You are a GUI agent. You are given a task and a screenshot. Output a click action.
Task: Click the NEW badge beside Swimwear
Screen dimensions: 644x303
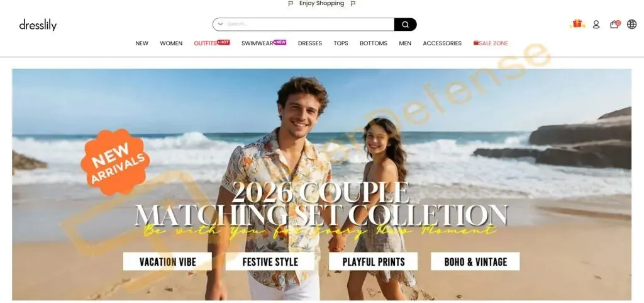pyautogui.click(x=280, y=42)
